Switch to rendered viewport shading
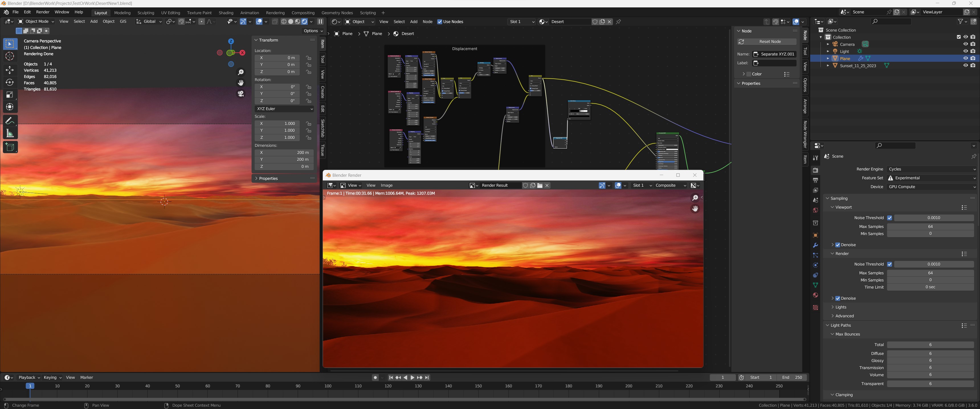980x409 pixels. (x=304, y=22)
